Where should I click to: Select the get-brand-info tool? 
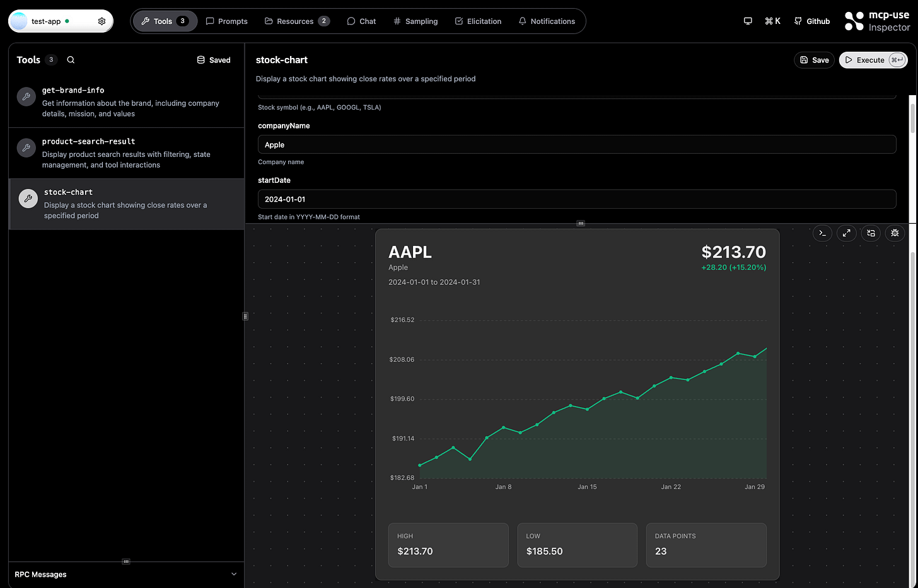tap(126, 102)
